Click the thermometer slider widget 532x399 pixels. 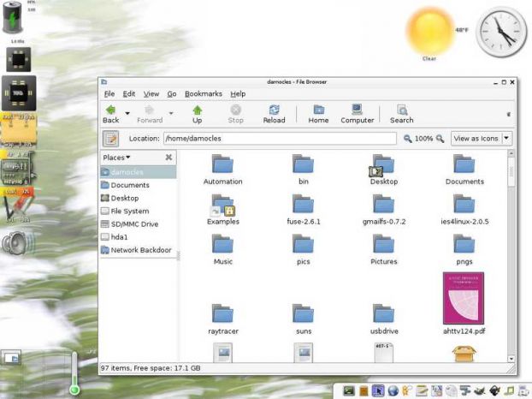(x=74, y=373)
